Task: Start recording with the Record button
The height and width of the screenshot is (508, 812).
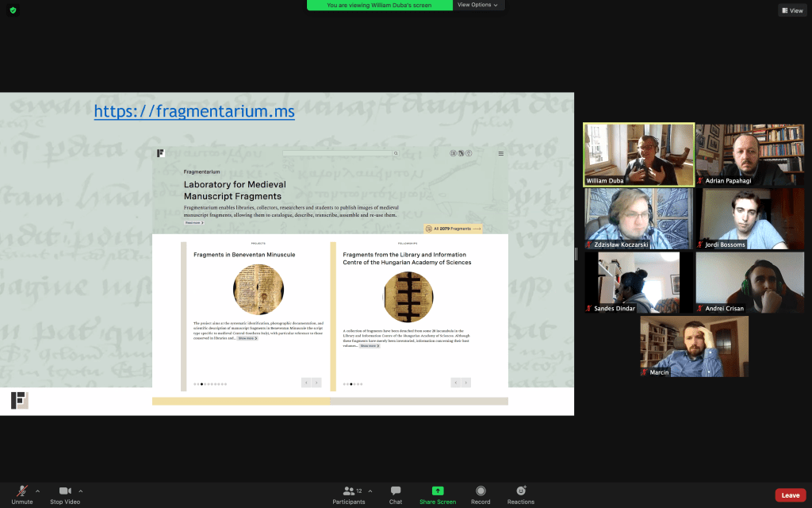Action: coord(481,491)
